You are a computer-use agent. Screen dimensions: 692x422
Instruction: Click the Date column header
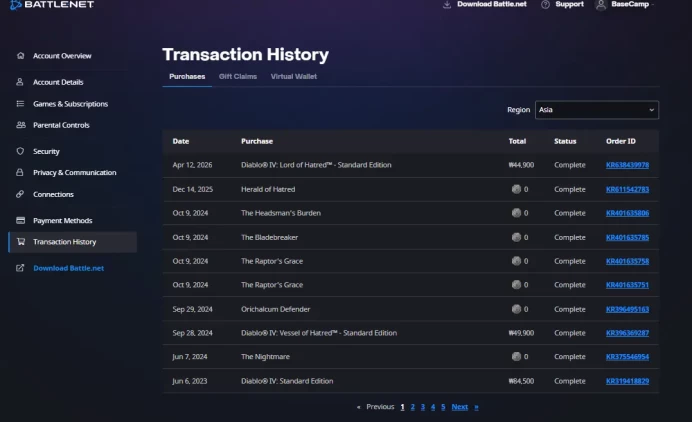pyautogui.click(x=181, y=141)
